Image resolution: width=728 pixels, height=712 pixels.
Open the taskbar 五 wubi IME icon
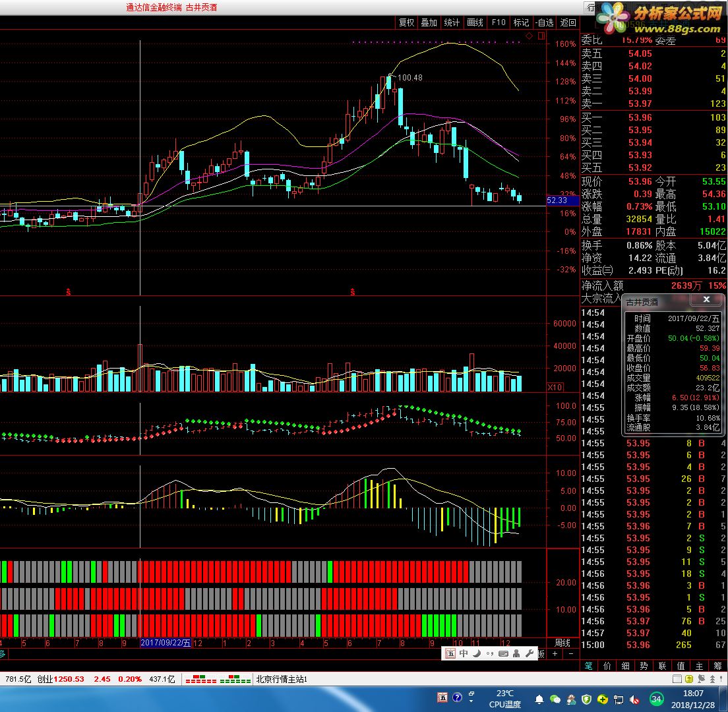(442, 697)
